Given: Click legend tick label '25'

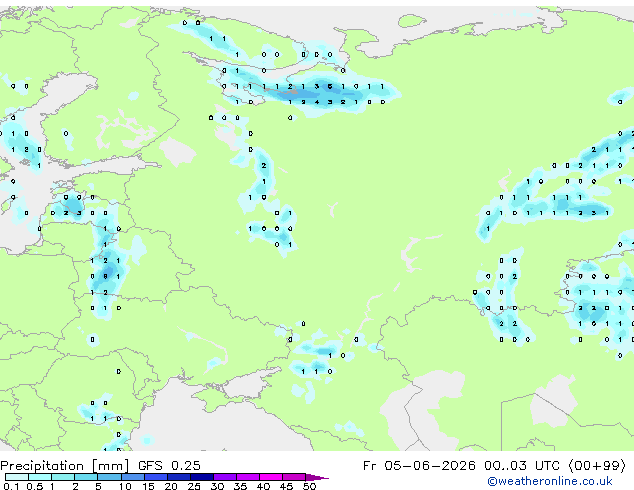Looking at the screenshot, I should click(x=194, y=486).
